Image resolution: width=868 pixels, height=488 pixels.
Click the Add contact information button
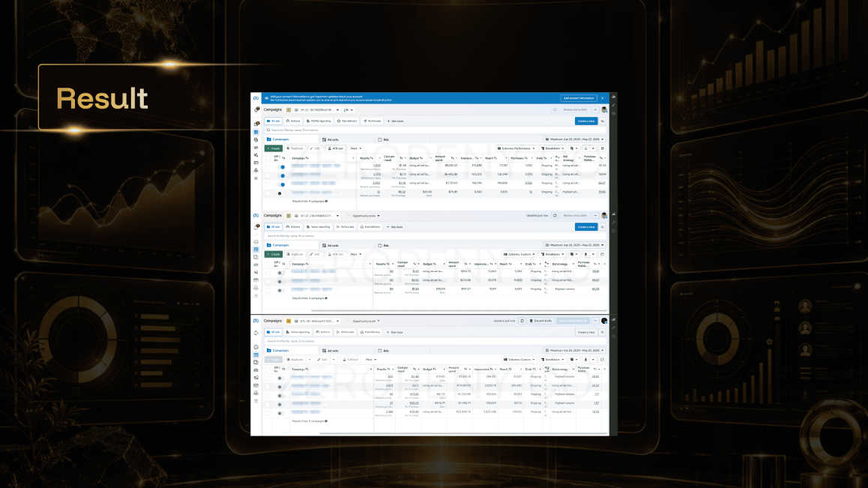coord(579,98)
